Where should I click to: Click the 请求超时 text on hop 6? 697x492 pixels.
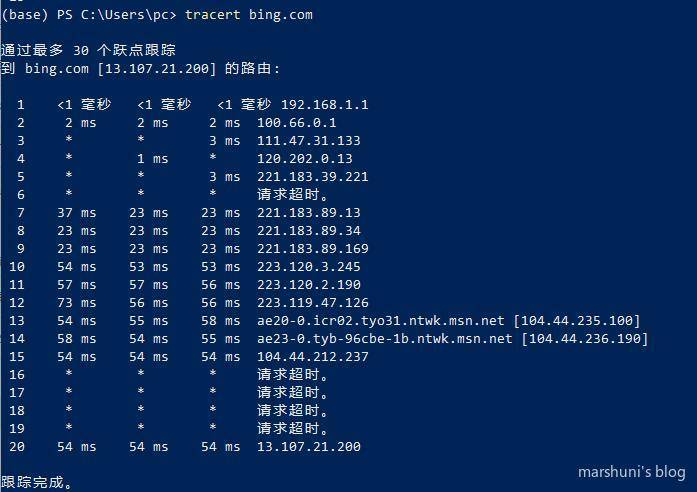click(292, 195)
